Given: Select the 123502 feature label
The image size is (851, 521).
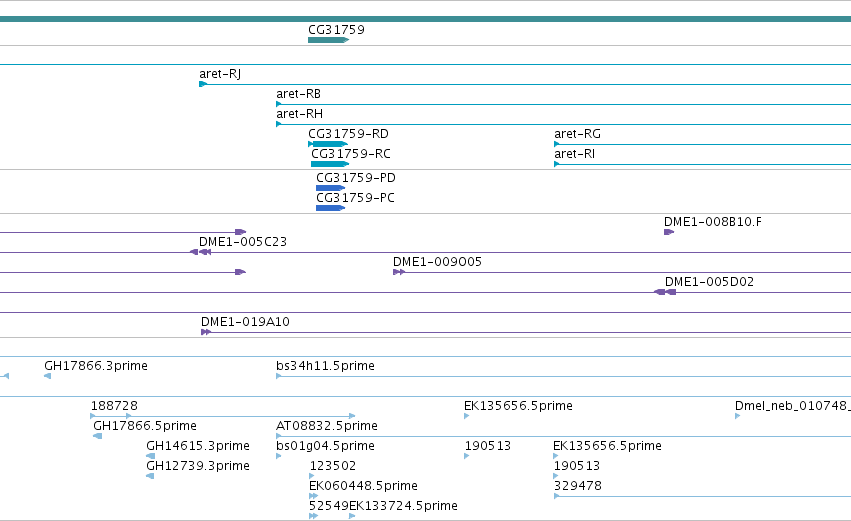Looking at the screenshot, I should point(333,466).
